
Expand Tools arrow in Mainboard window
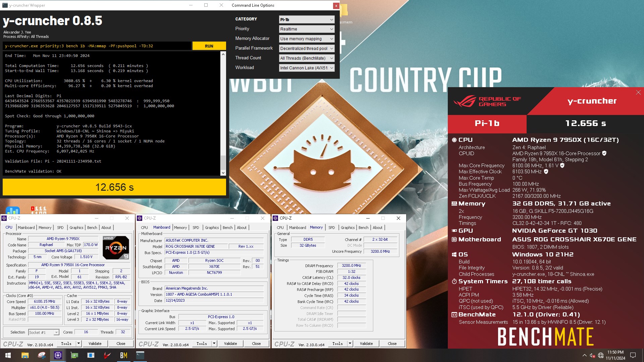[x=214, y=344]
